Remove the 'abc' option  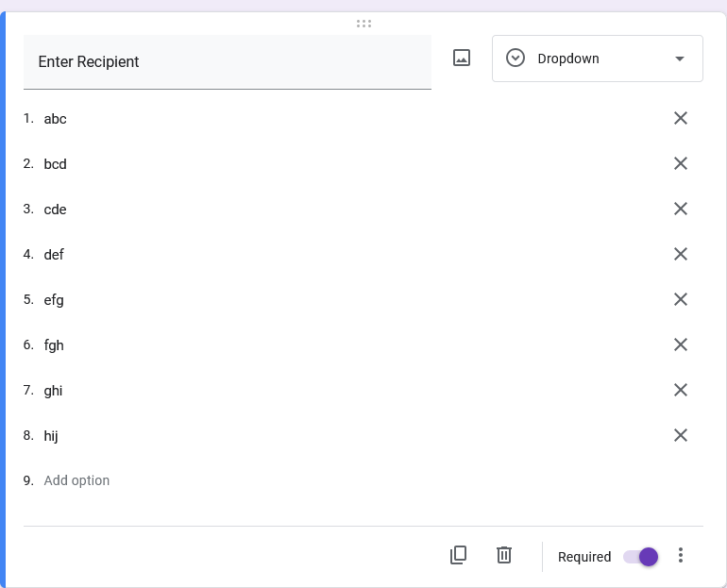(x=680, y=118)
